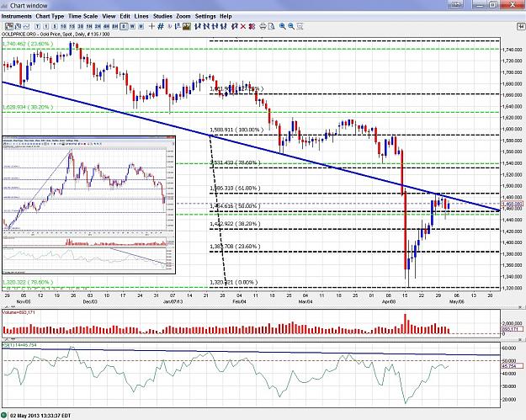Open the Lines menu

141,16
